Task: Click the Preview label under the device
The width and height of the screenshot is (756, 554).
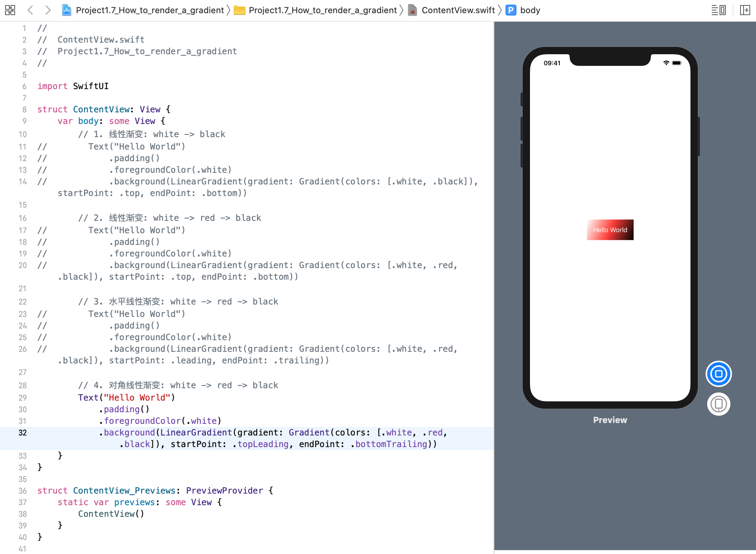Action: pyautogui.click(x=610, y=420)
